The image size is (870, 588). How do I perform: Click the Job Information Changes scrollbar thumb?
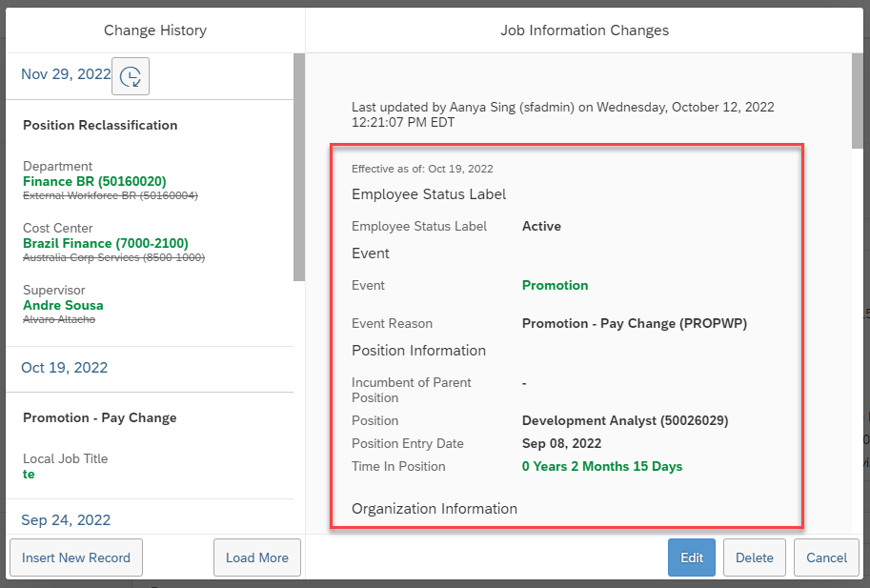[858, 101]
